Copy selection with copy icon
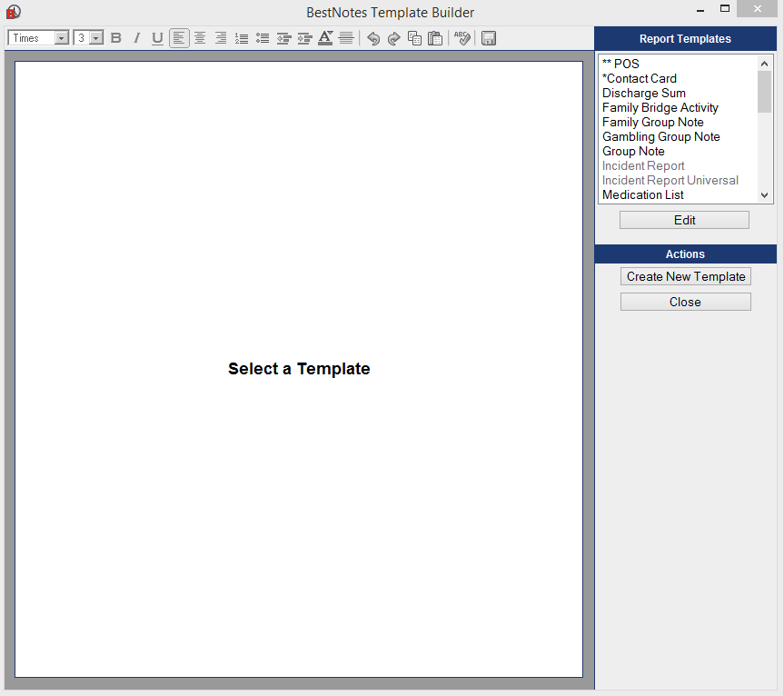This screenshot has height=696, width=784. (414, 38)
